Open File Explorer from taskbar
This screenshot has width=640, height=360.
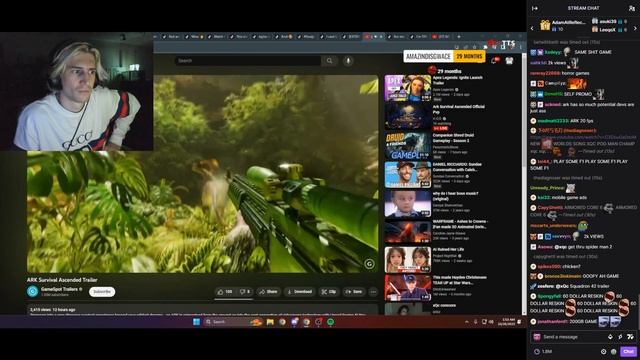click(x=270, y=322)
